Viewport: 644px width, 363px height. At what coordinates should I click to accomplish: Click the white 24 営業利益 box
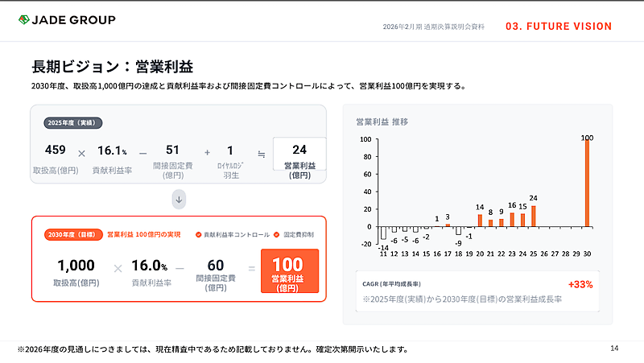[299, 155]
